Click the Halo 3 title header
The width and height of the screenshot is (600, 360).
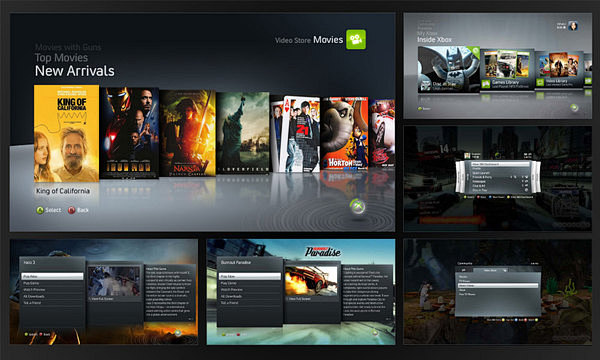point(29,262)
